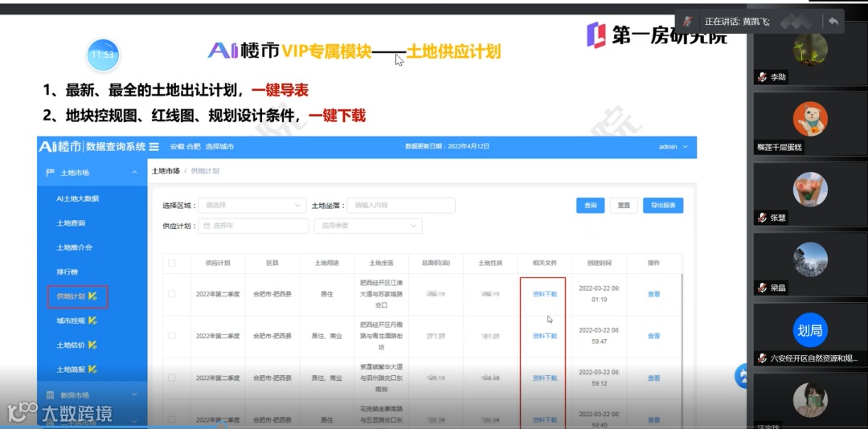Viewport: 868px width, 429px height.
Task: Click the 安徽 合肥 location text
Action: pos(185,147)
